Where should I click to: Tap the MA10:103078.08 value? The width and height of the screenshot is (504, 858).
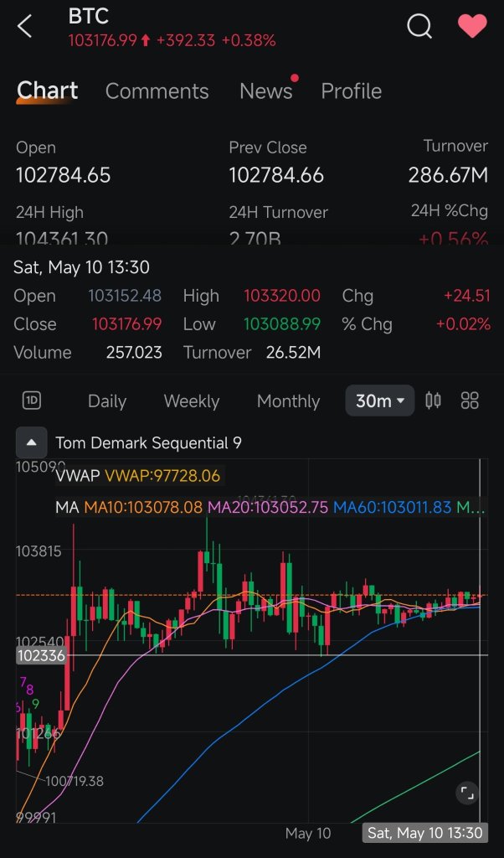point(143,507)
